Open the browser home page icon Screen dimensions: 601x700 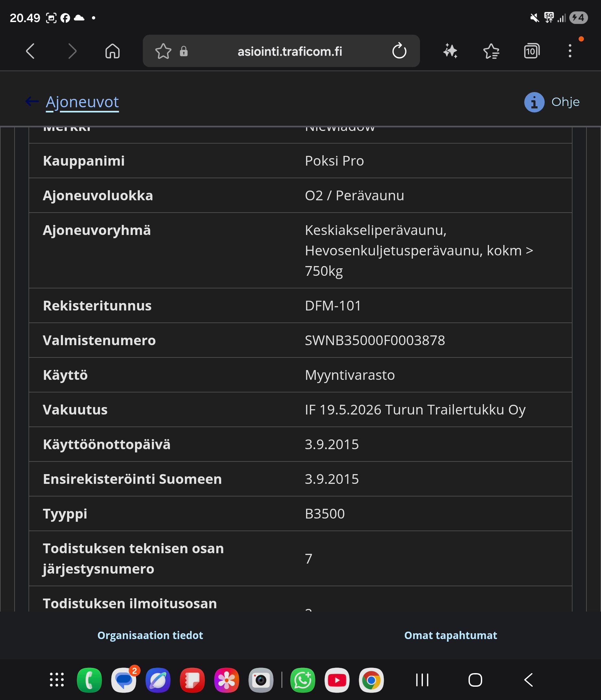click(112, 51)
